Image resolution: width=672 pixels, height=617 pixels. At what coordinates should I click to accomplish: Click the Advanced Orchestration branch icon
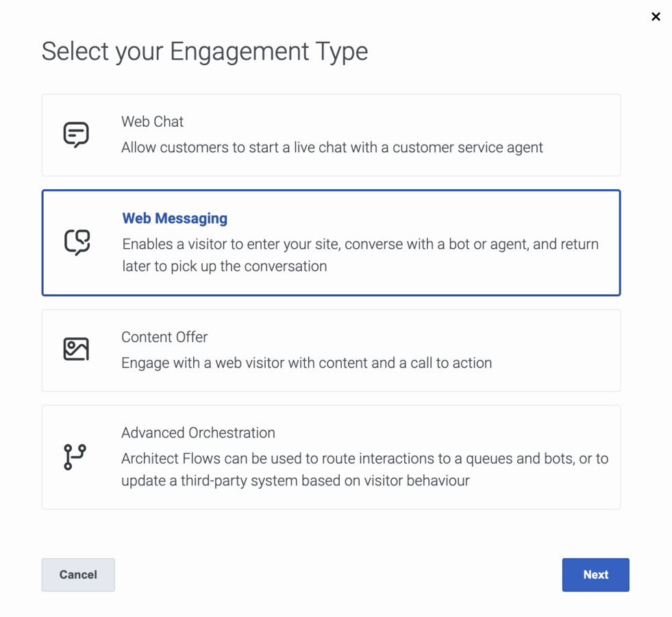pos(75,457)
